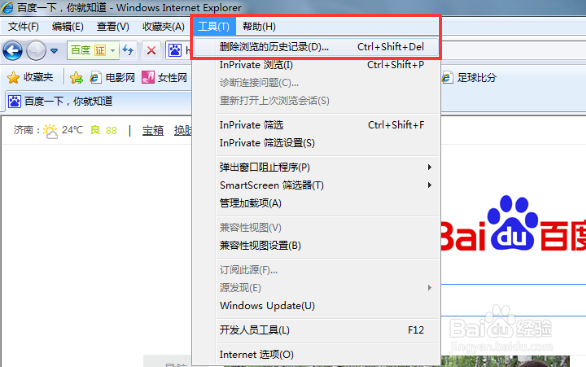Choose 管理加载项(A) menu item
Screen dimensions: 586x367
(x=317, y=203)
